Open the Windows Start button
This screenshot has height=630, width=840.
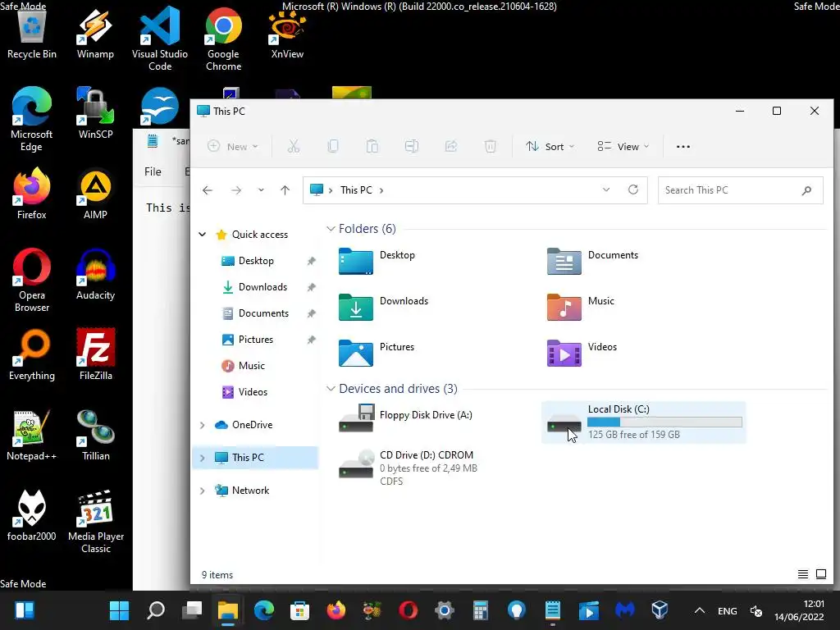[119, 610]
